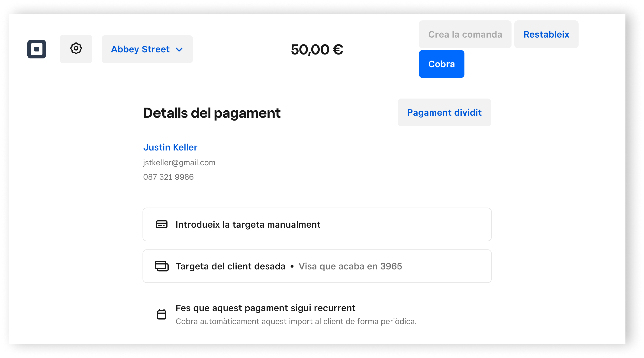Click the disabled Crea la comanda button
Screen dimensions: 644x358
coord(465,34)
